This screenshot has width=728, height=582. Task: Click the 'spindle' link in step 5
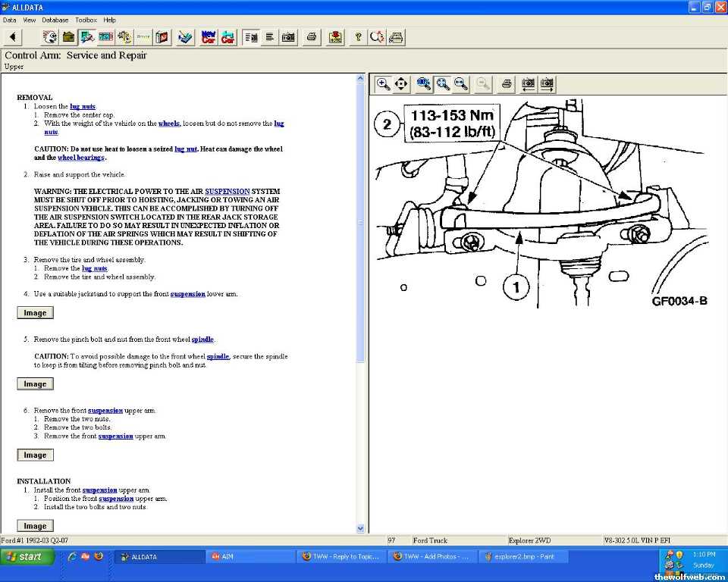(x=202, y=339)
